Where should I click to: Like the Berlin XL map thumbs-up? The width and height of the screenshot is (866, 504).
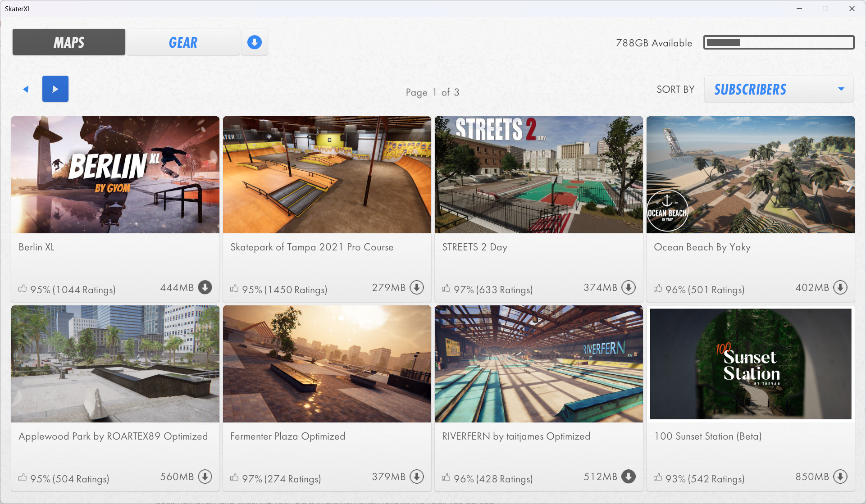[x=23, y=288]
